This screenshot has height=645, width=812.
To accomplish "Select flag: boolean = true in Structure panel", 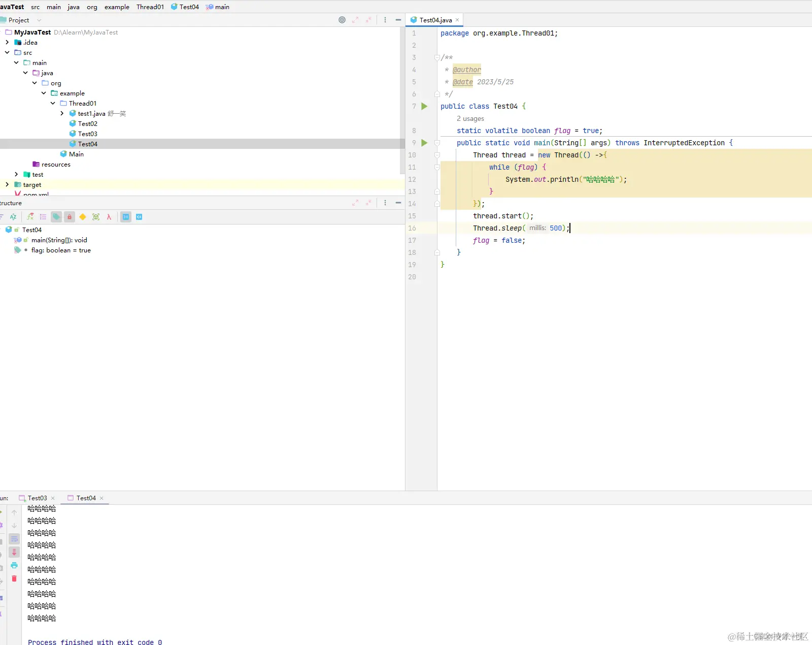I will pyautogui.click(x=61, y=250).
